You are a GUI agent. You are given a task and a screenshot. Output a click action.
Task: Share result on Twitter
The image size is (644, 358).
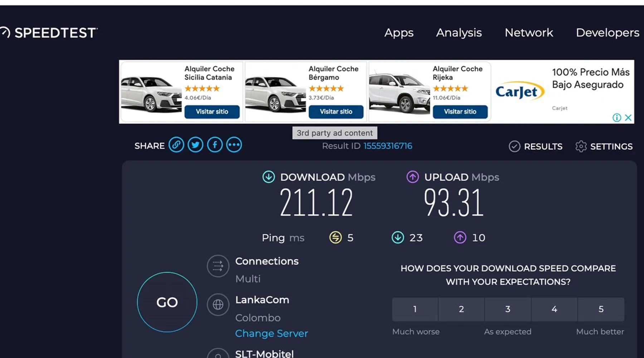195,145
